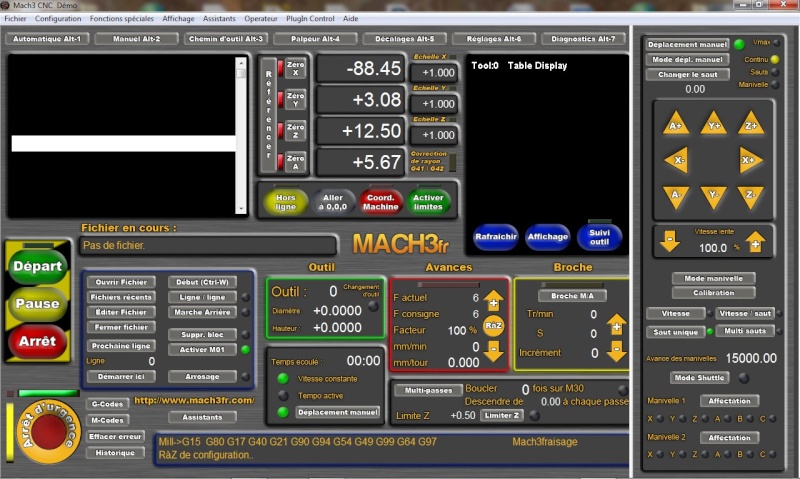Screen dimensions: 800x479
Task: Increase Vitesse lente with plus arrow
Action: point(755,242)
